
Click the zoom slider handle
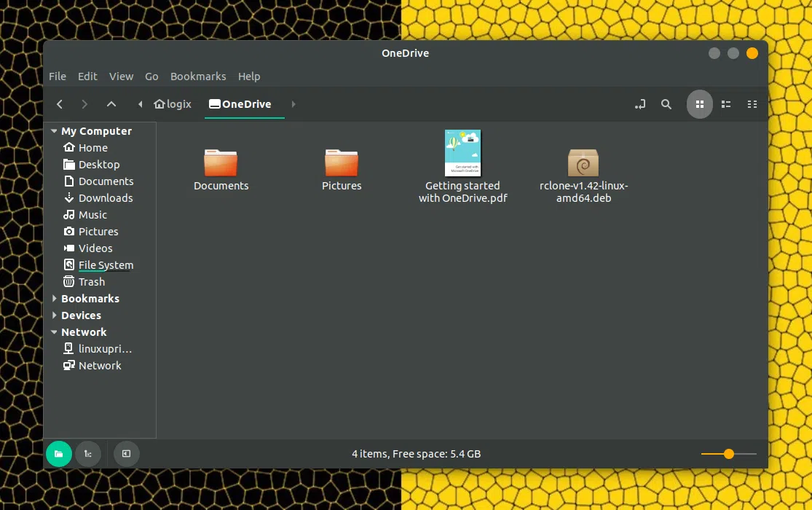pyautogui.click(x=729, y=454)
